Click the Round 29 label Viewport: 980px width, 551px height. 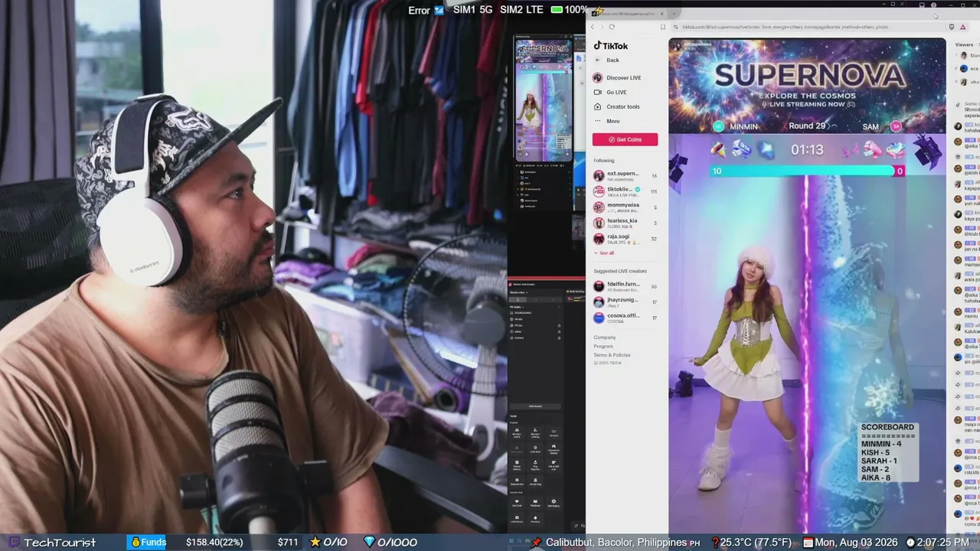coord(807,126)
